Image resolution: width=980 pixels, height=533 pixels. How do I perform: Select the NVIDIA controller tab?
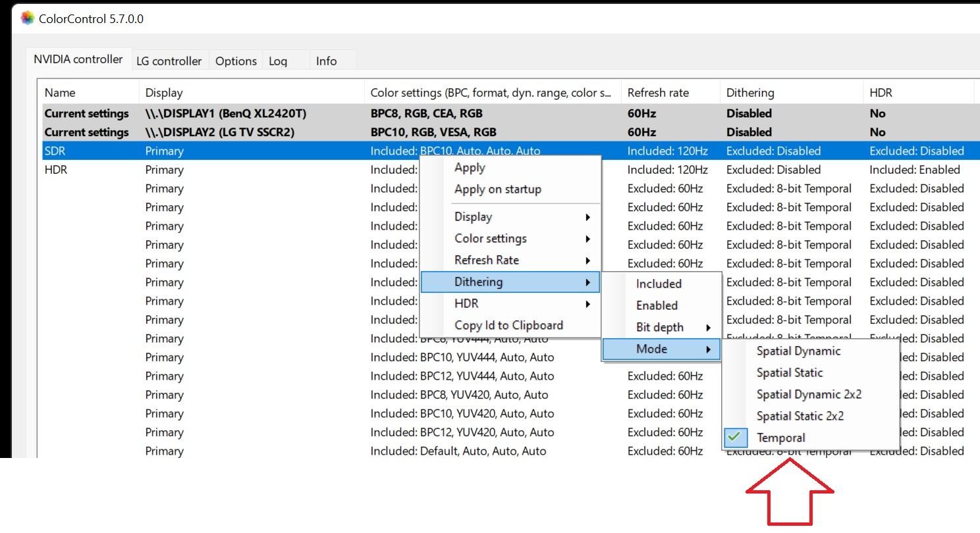pyautogui.click(x=78, y=59)
